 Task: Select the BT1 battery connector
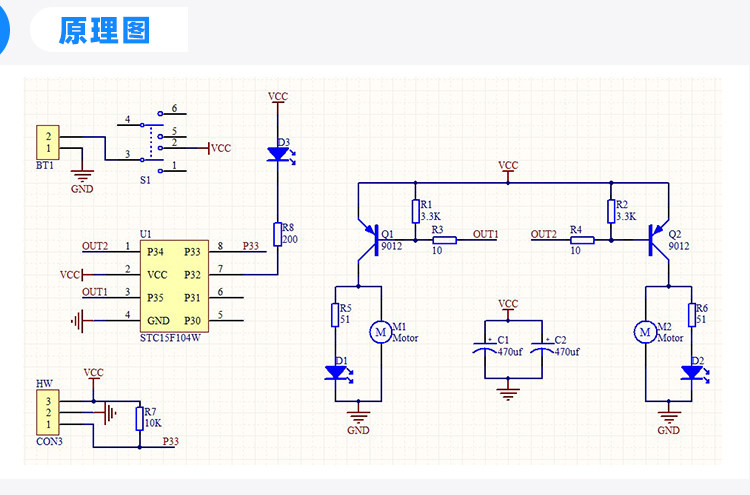coord(48,143)
